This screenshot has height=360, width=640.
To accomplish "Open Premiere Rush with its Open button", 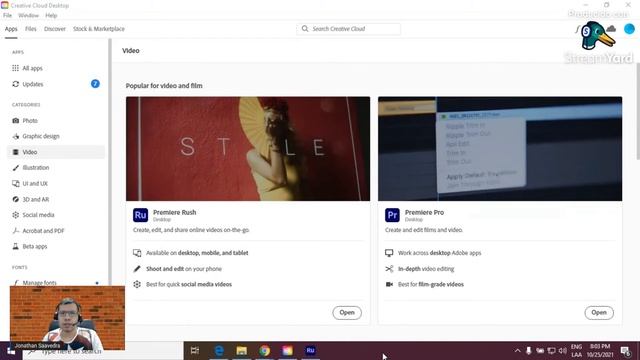I will [347, 313].
